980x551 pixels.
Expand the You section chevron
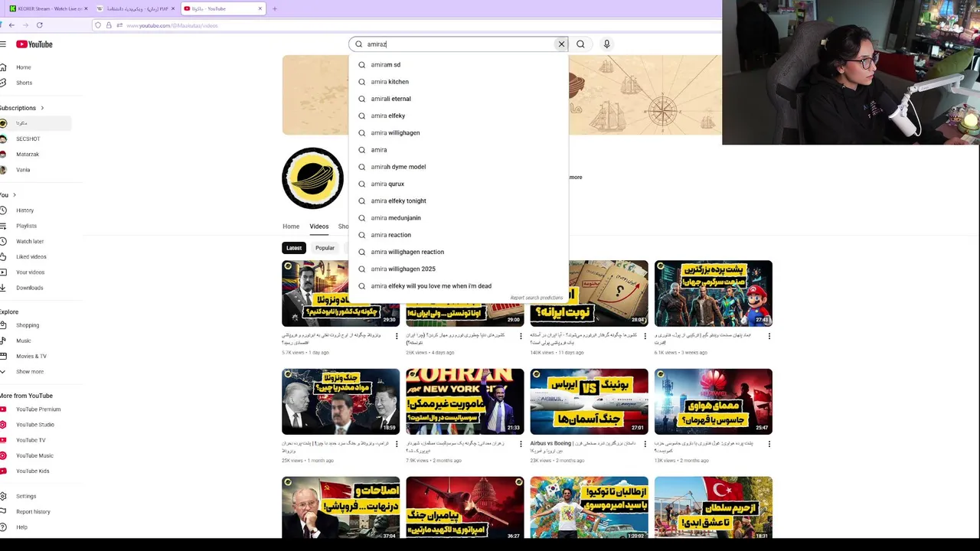point(14,195)
